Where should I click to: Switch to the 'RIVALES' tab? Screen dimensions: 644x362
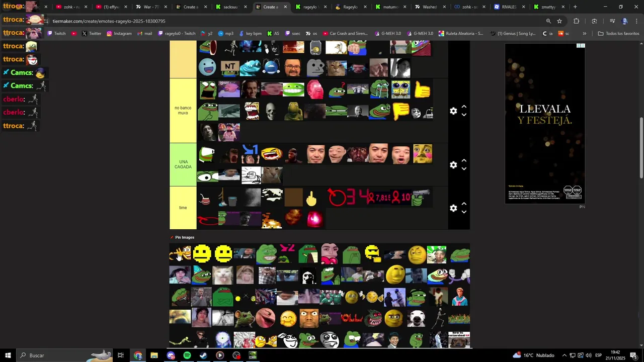509,7
